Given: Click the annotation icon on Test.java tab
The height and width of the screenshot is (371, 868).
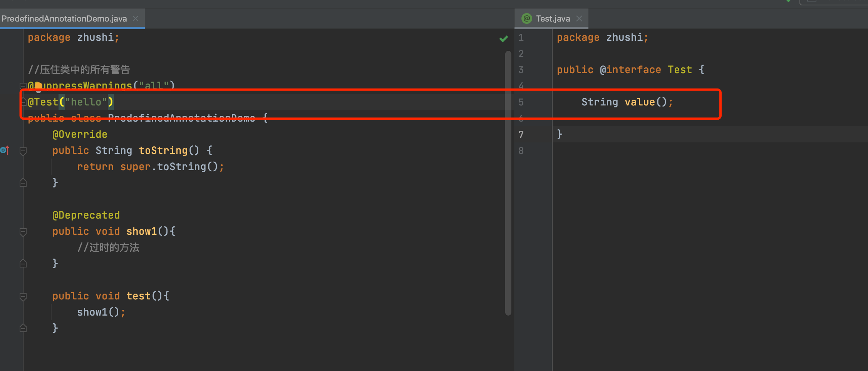Looking at the screenshot, I should point(526,18).
